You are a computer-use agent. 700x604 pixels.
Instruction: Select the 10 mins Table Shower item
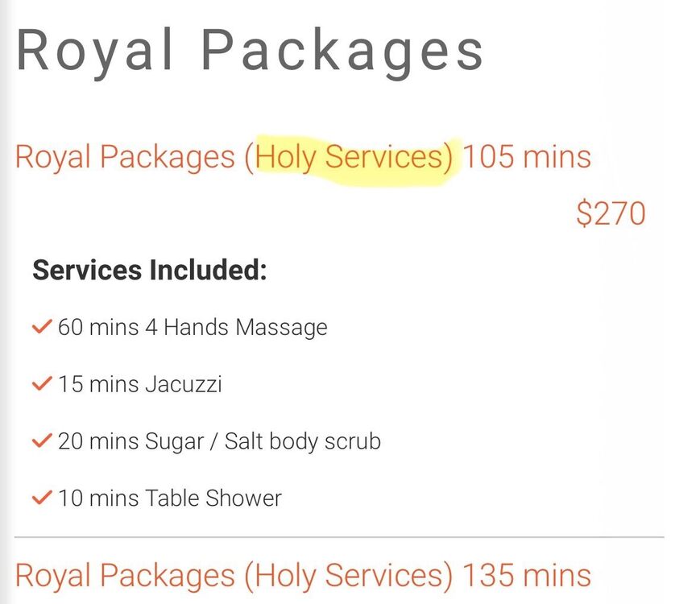(169, 498)
